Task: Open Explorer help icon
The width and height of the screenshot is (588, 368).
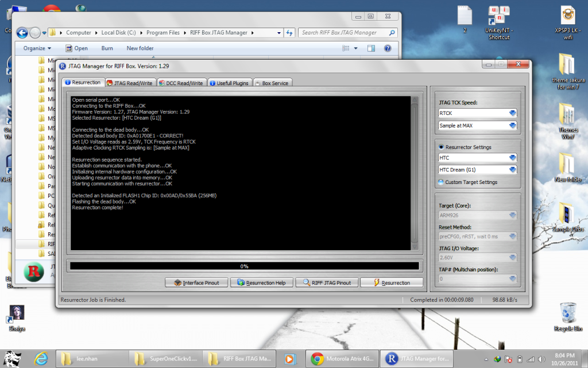Action: tap(388, 48)
